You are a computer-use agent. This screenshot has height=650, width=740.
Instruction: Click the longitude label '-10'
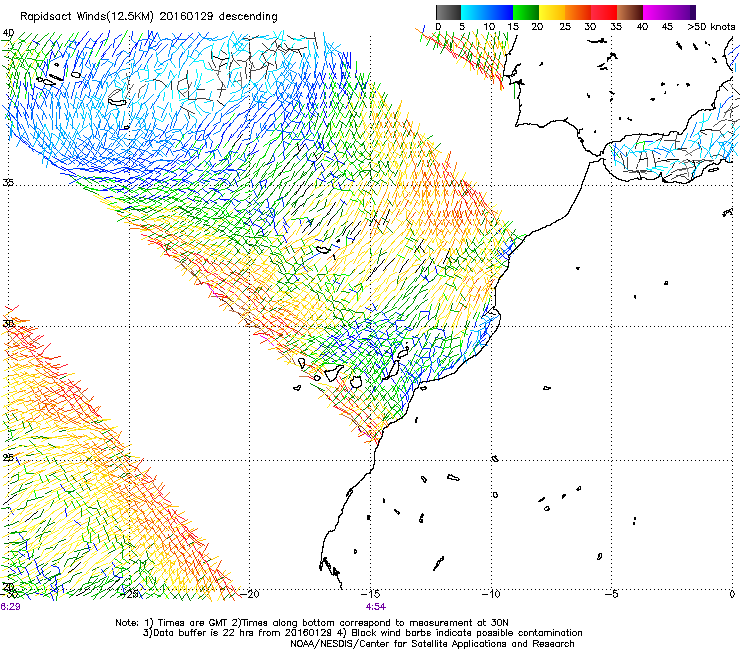coord(491,594)
